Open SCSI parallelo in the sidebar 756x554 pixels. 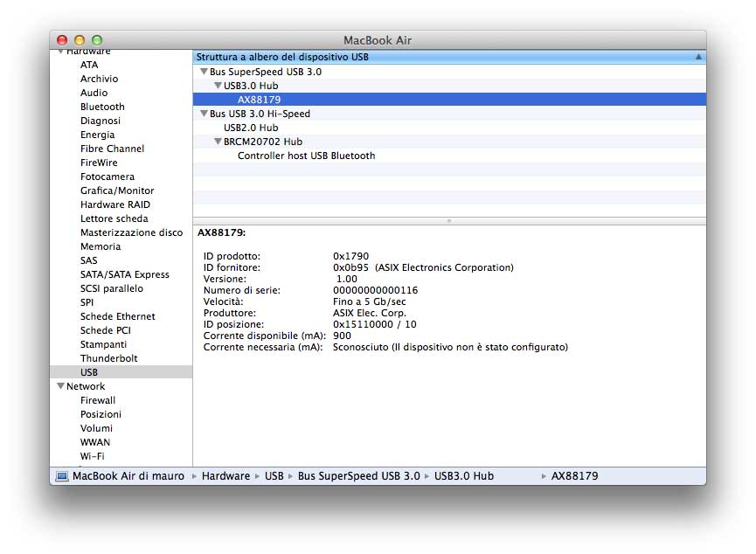tap(112, 288)
